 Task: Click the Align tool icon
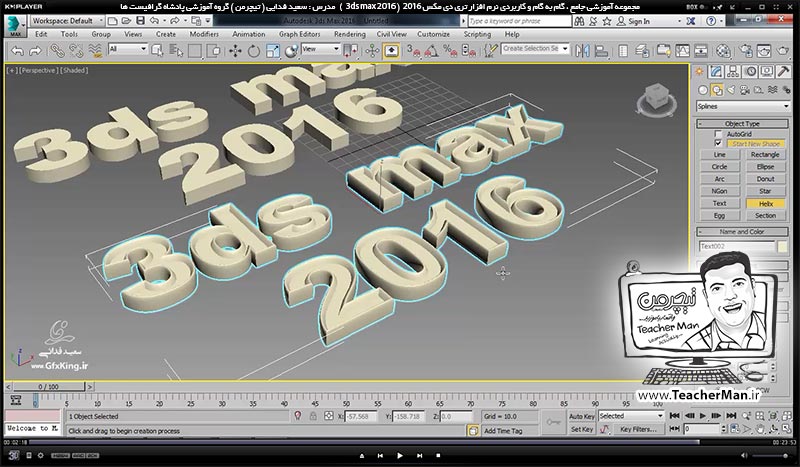click(x=602, y=51)
